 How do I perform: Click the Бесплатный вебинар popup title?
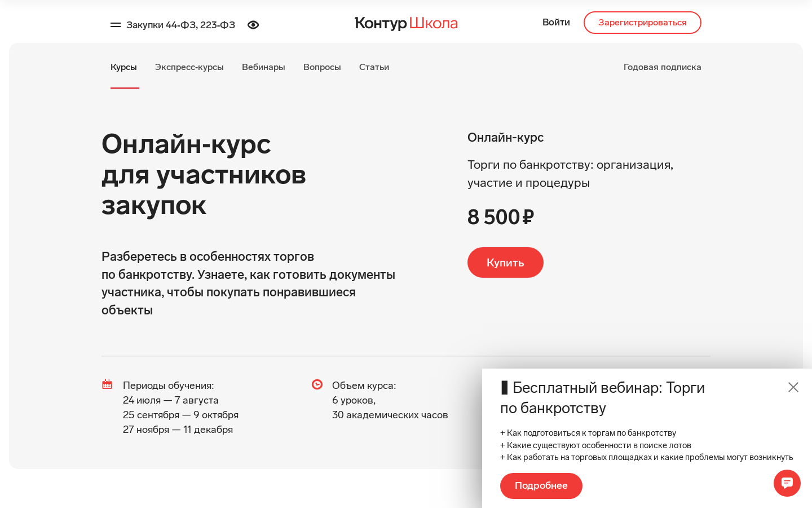[x=603, y=398]
